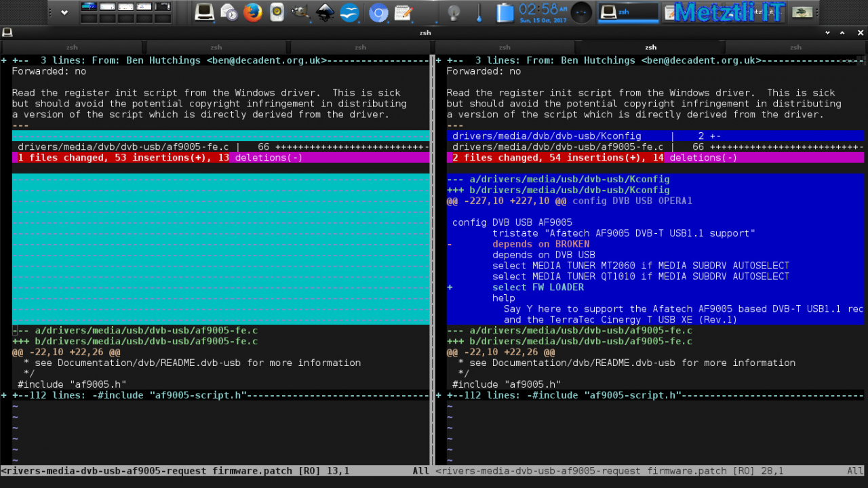Expand the 112 lines fold in right pane
The image size is (868, 488).
point(650,395)
